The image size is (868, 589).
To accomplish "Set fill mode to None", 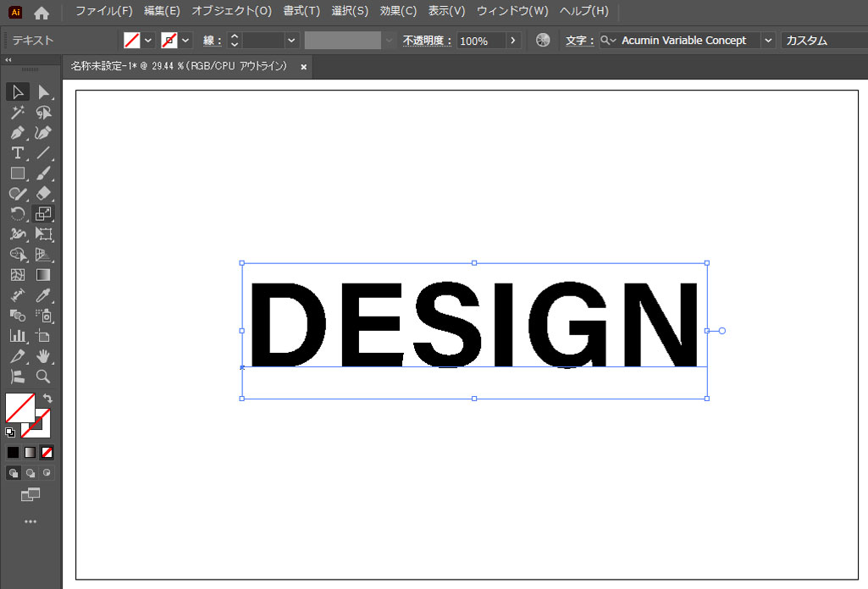I will [x=47, y=452].
